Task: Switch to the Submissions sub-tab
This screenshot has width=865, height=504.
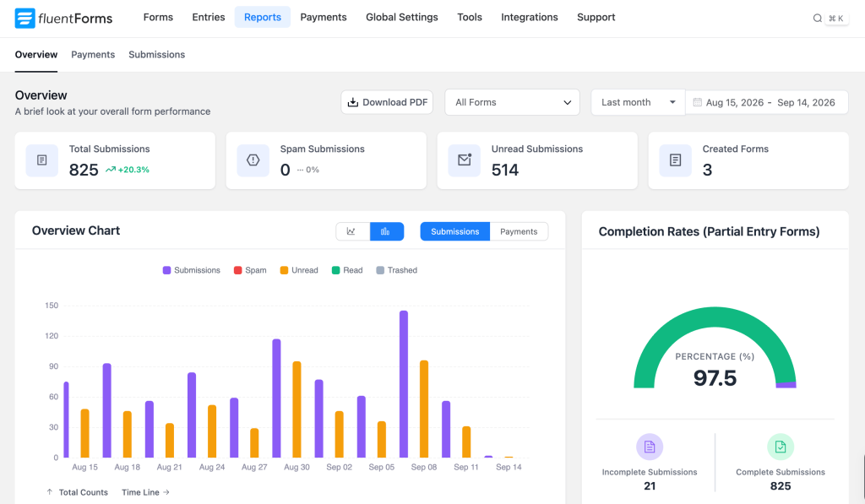Action: [156, 55]
